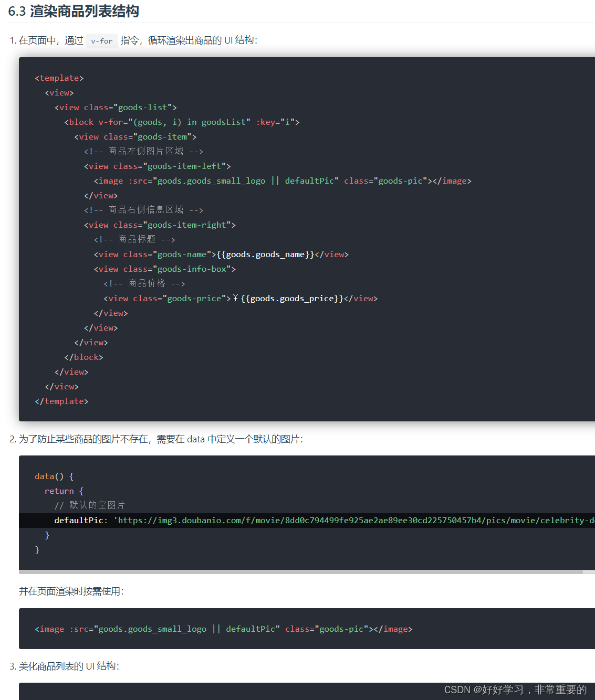Click the image tag in the last code block
This screenshot has height=700, width=595.
(223, 629)
